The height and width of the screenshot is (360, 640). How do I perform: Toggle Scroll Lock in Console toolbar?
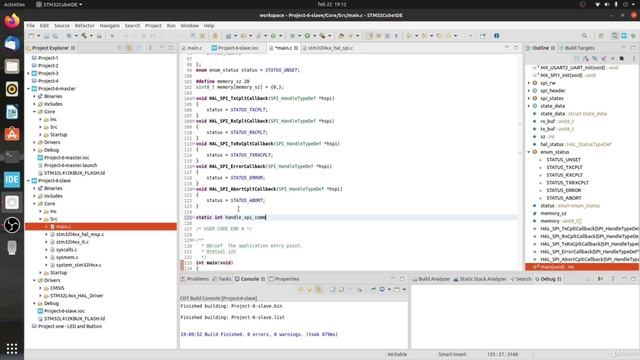click(x=341, y=289)
